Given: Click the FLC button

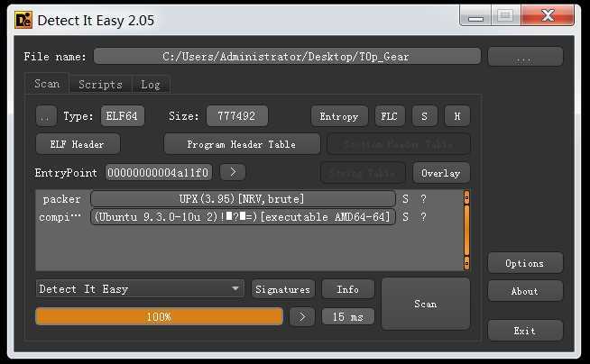Looking at the screenshot, I should click(x=390, y=116).
